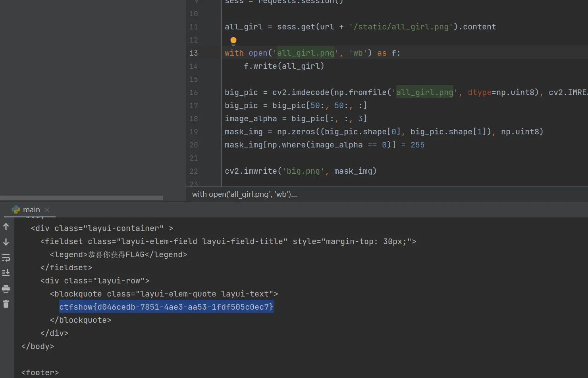This screenshot has width=588, height=378.
Task: Click the Python icon on main tab
Action: (16, 209)
